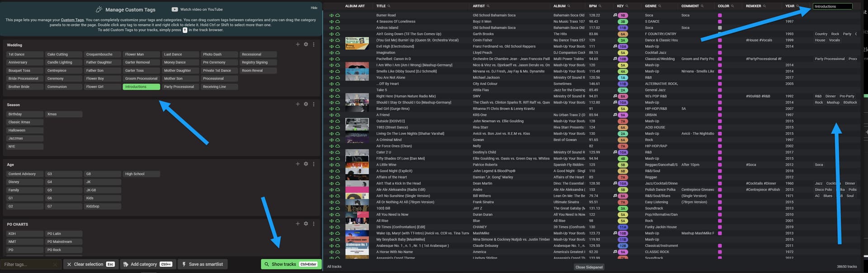The image size is (868, 273).
Task: Sort tracks by the ARTIST column header
Action: tap(478, 6)
